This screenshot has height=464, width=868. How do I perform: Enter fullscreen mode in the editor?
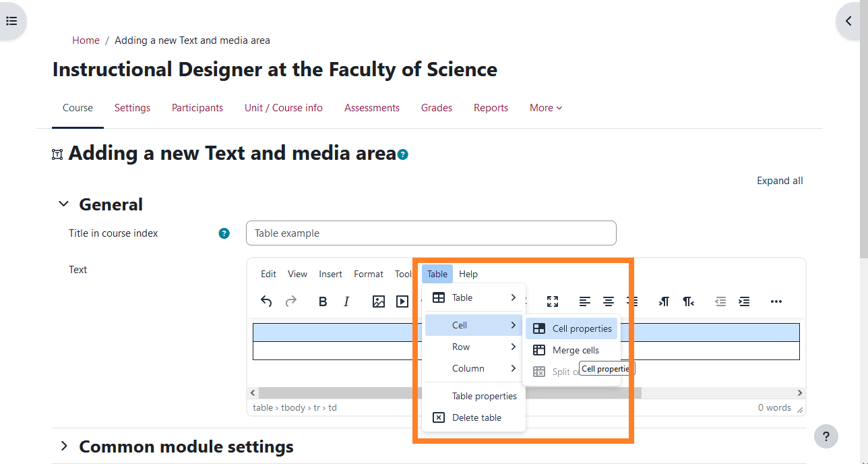(553, 301)
